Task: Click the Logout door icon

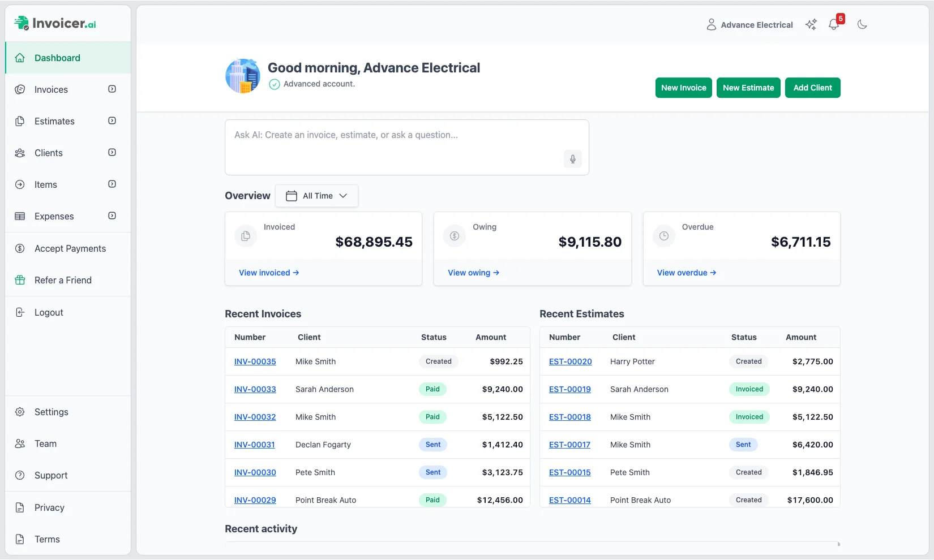Action: [20, 312]
